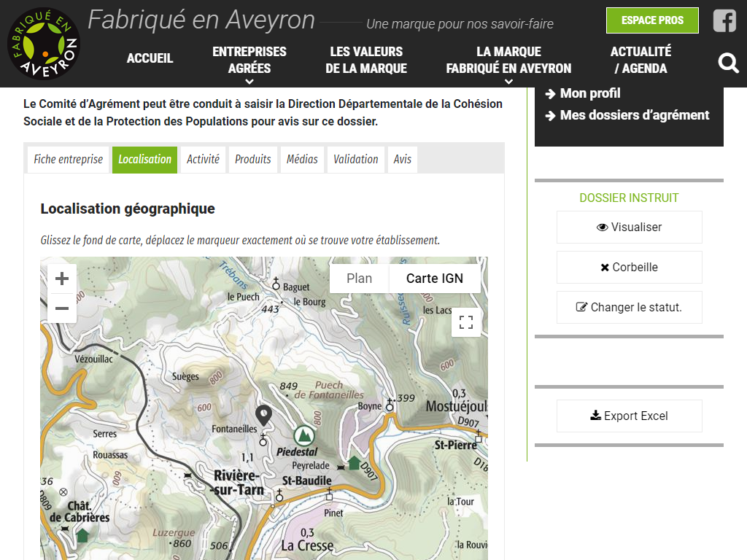Open the Facebook page icon
Viewport: 747px width, 560px height.
coord(724,21)
